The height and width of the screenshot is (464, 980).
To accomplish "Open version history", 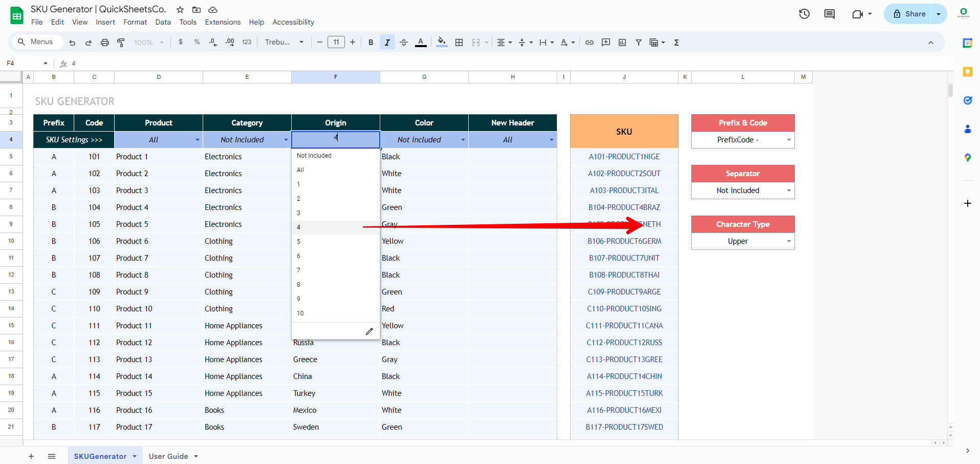I will [804, 14].
